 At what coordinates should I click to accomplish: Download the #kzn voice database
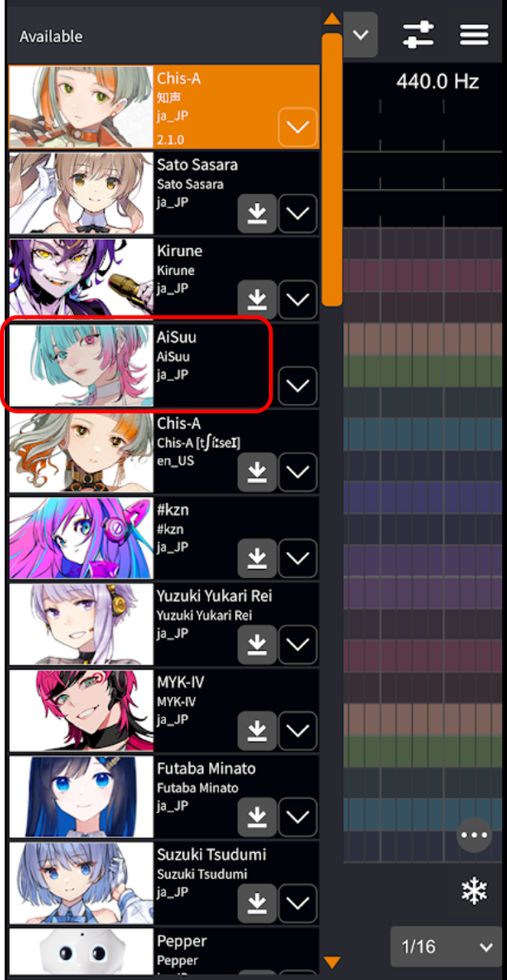pyautogui.click(x=257, y=559)
